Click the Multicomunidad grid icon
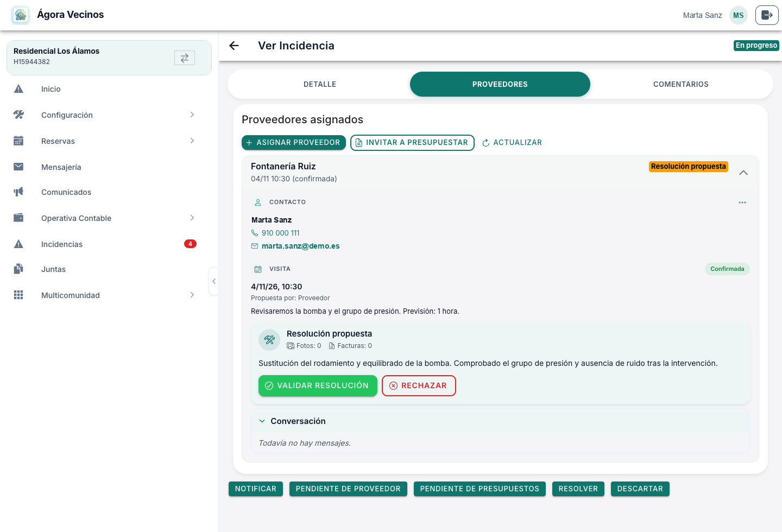Viewport: 782px width, 532px height. coord(18,295)
